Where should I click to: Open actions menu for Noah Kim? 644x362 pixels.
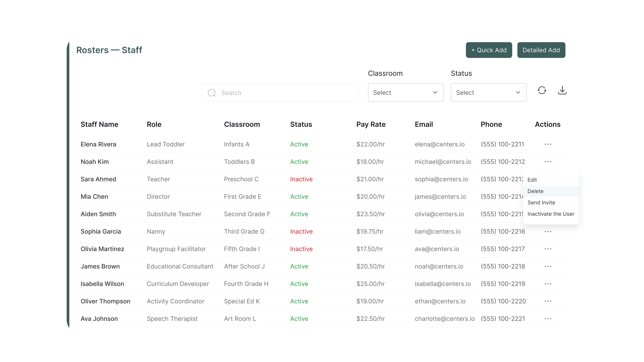pos(548,162)
